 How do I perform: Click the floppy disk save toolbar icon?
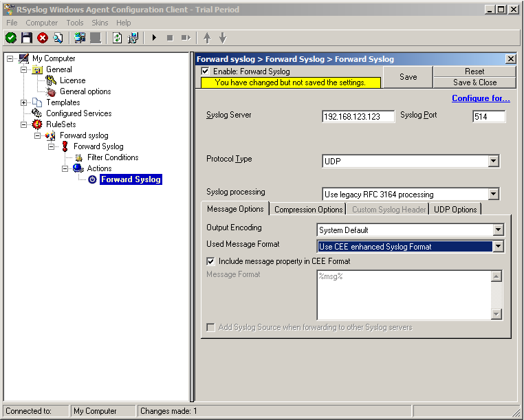[27, 38]
